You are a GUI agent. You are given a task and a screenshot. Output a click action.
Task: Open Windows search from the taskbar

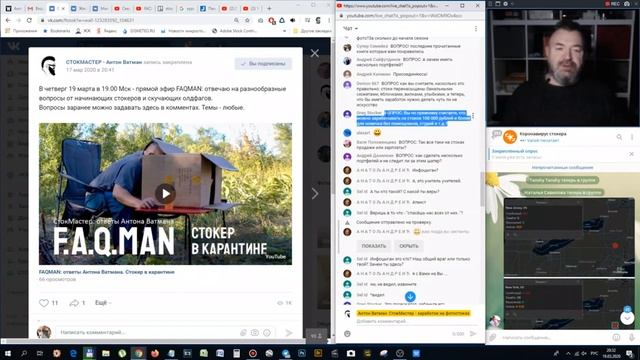[x=24, y=353]
